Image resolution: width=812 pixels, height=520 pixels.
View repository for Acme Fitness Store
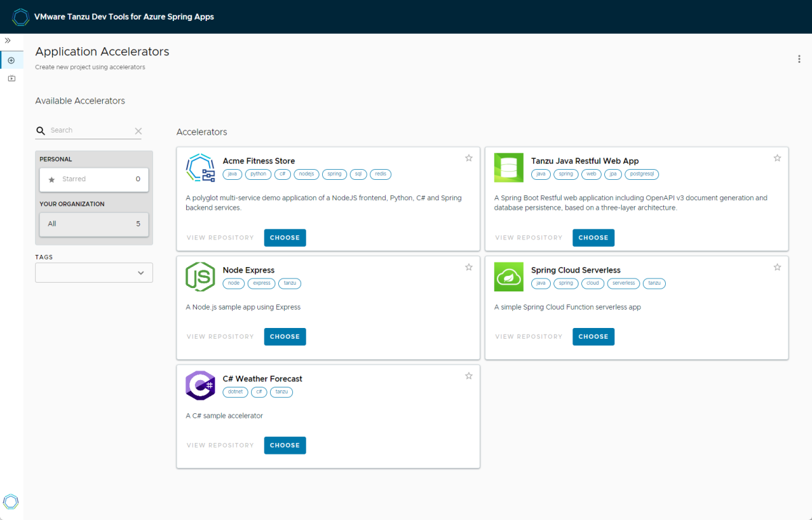click(221, 237)
